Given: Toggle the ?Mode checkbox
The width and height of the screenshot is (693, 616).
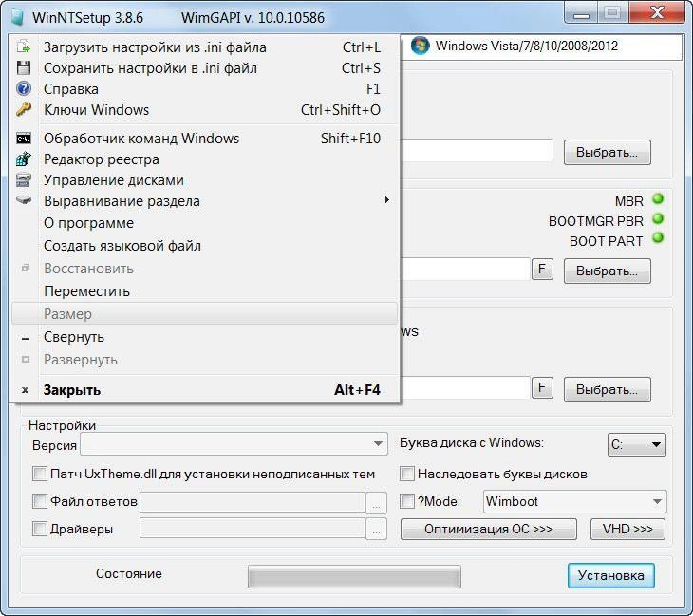Looking at the screenshot, I should 407,501.
